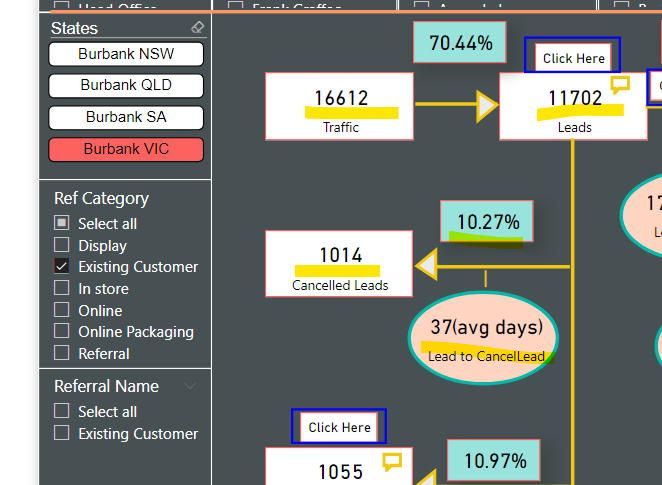Check Online Packaging ref category
662x485 pixels.
click(x=62, y=331)
